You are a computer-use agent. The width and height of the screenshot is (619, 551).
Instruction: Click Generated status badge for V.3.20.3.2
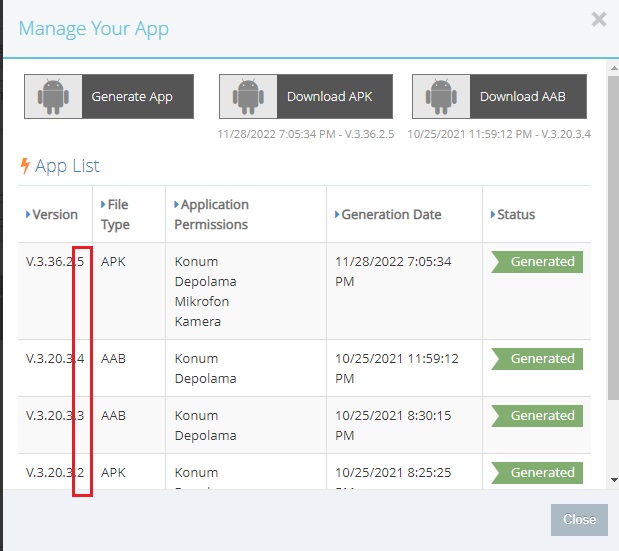(537, 472)
